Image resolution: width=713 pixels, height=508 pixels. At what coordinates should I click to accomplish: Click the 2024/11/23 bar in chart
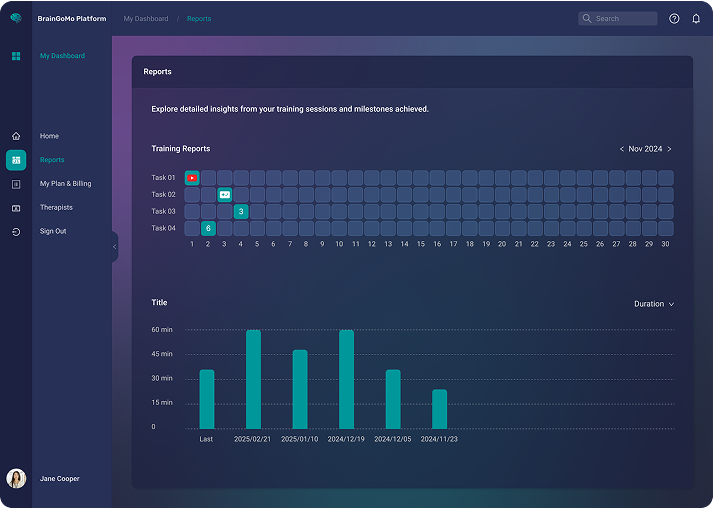point(439,409)
